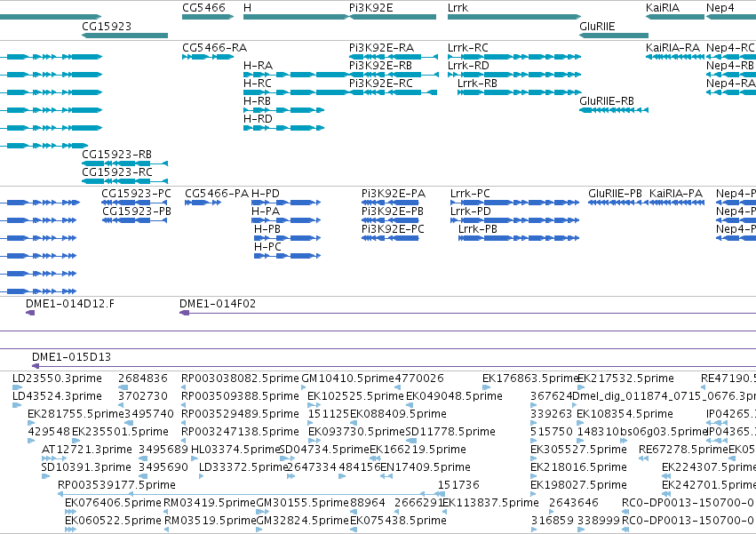Select the Lrrk-RD transcript
Viewport: 756px width, 534px height.
(514, 75)
